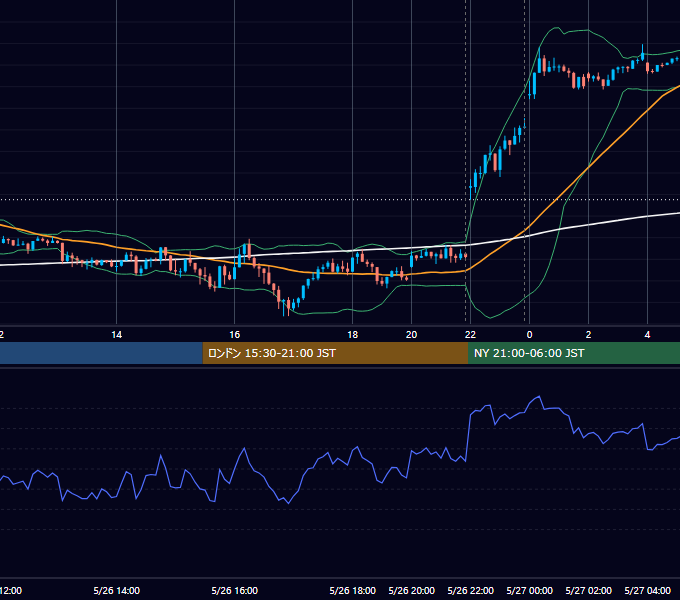
Task: Click the 5/27 00:00 date label
Action: coord(530,590)
